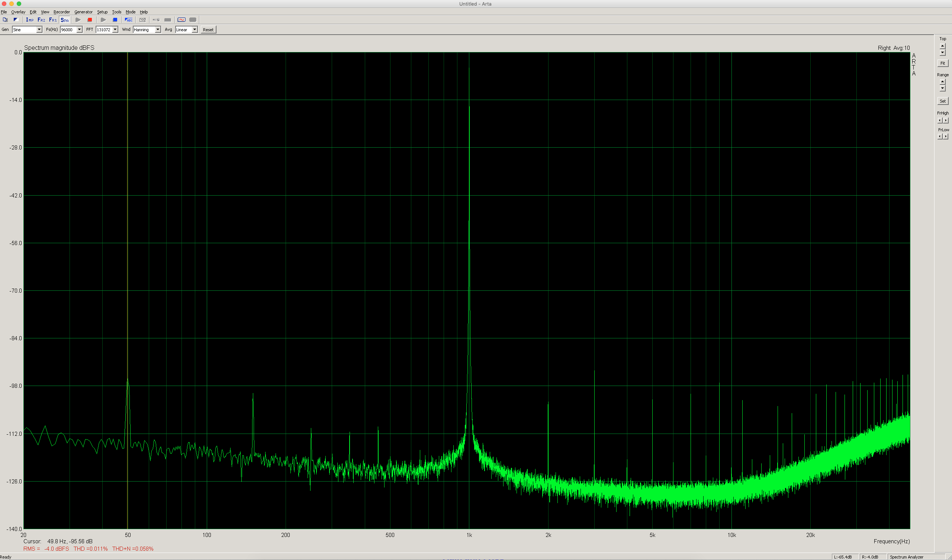Click the green macOS zoom window button
The height and width of the screenshot is (560, 952).
coord(19,4)
